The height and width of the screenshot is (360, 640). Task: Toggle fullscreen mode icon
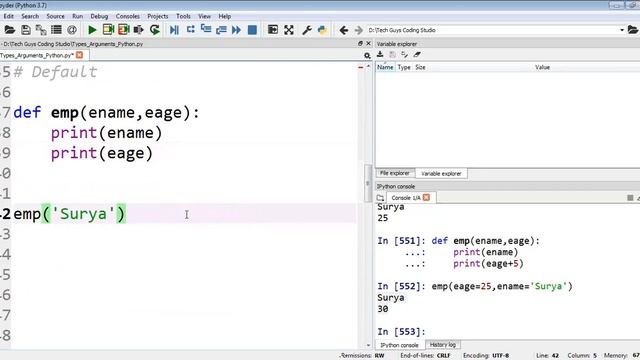tap(289, 30)
